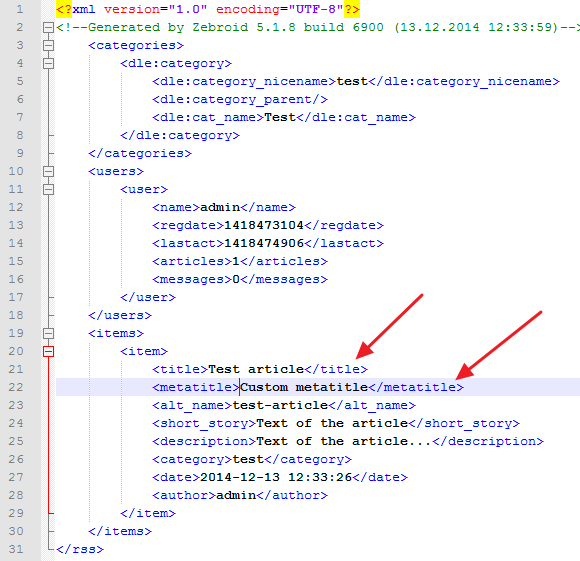The height and width of the screenshot is (561, 580).
Task: Collapse the items fold marker
Action: pos(48,333)
